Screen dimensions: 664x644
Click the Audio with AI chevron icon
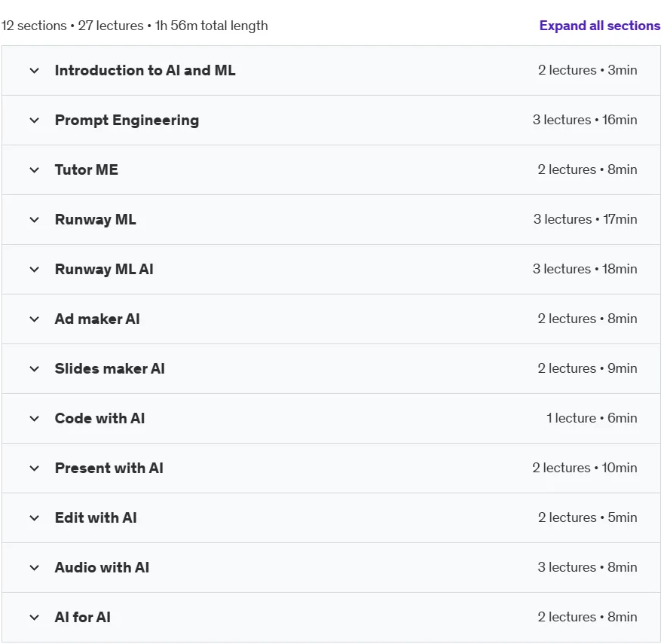(x=35, y=568)
